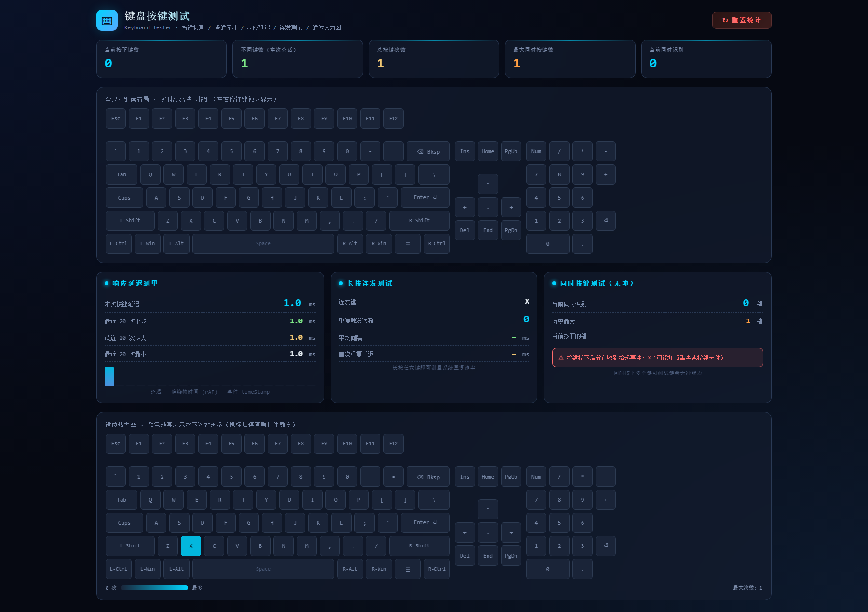This screenshot has height=612, width=868.
Task: Select the highlighted X key in heatmap
Action: 191,546
